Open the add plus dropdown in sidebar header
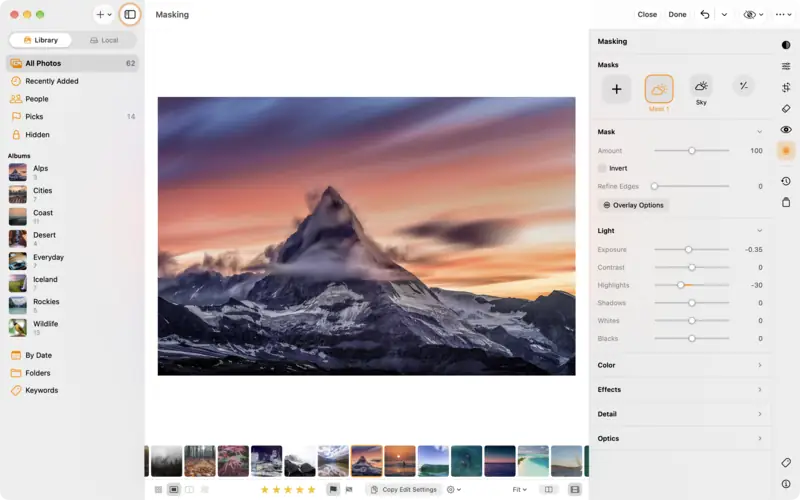 coord(104,14)
